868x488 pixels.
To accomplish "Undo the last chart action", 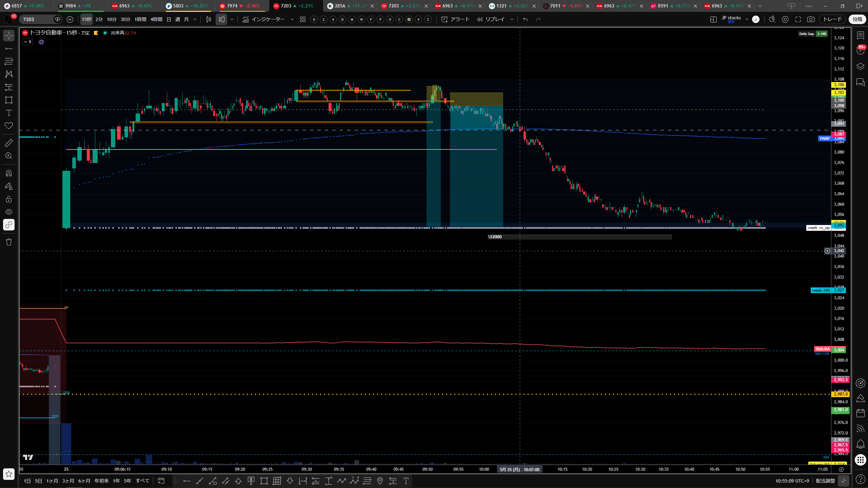I will pyautogui.click(x=525, y=19).
